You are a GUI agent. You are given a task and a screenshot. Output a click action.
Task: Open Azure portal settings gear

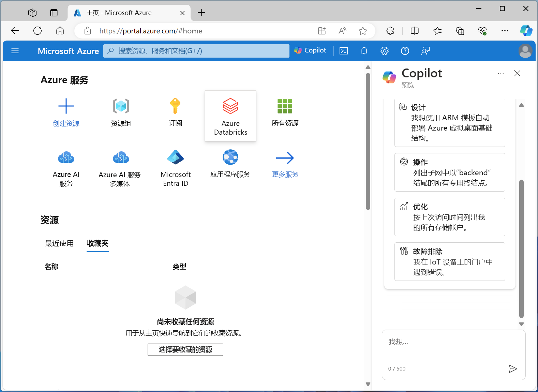pos(385,51)
